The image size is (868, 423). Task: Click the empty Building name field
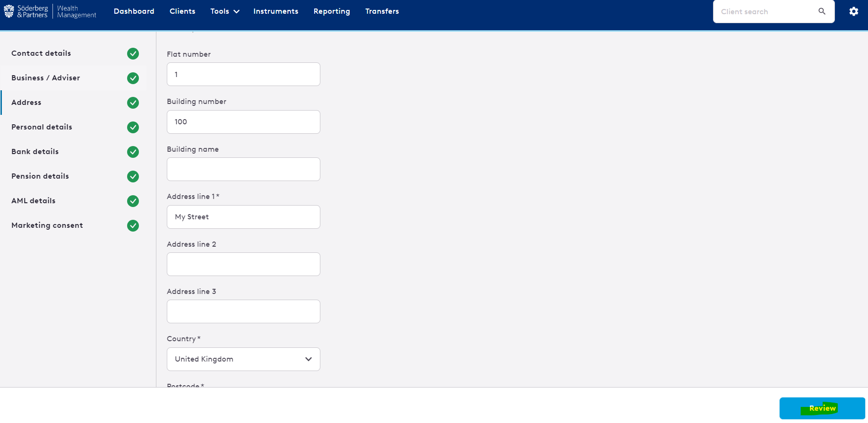(243, 169)
